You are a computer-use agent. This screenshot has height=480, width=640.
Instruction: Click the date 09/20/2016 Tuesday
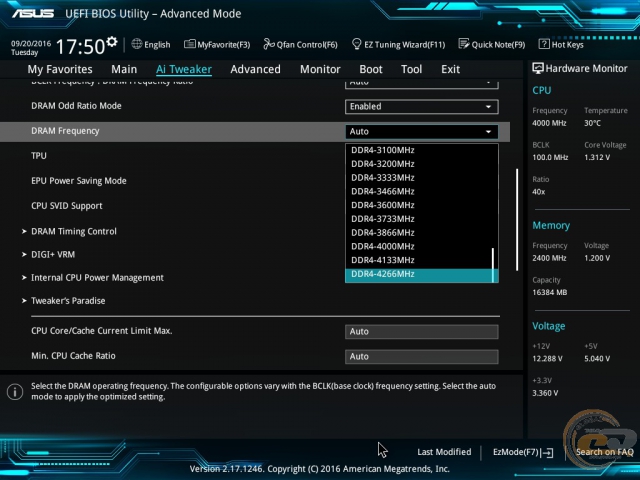click(31, 48)
